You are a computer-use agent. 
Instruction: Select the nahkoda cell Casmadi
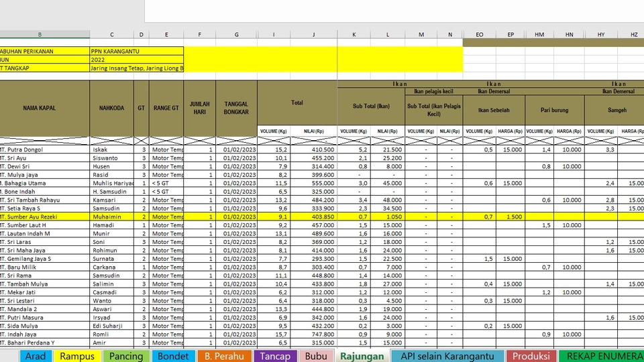[112, 292]
